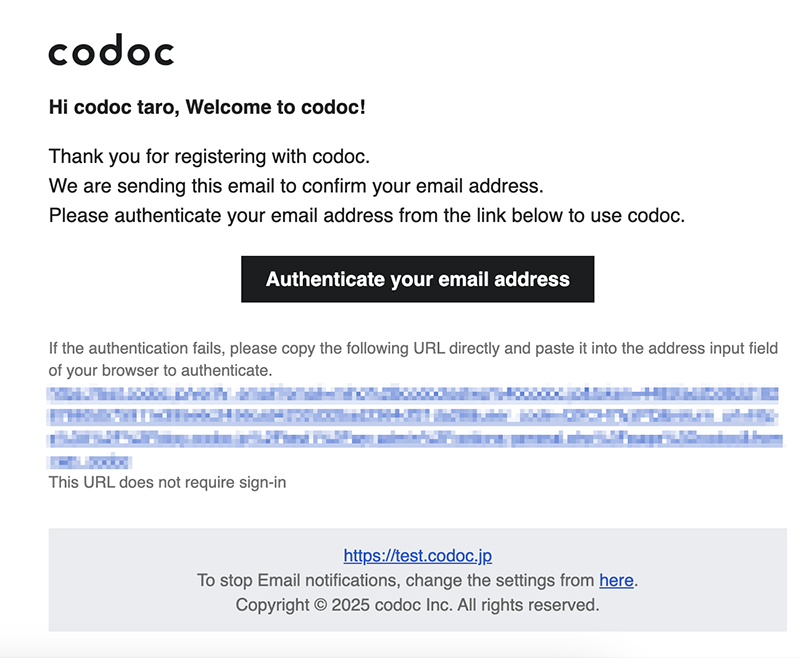This screenshot has height=658, width=800.
Task: Click the 'This URL does not require sign-in' note
Action: coord(167,483)
